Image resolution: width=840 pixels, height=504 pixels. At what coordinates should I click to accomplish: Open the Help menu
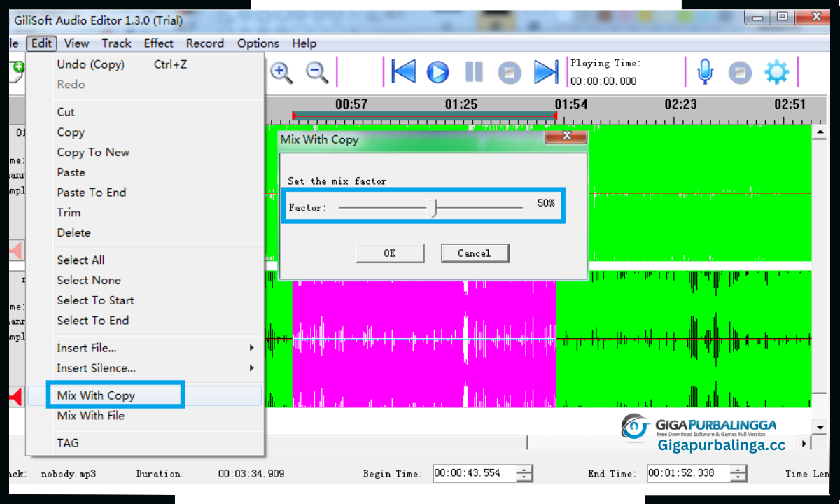304,43
